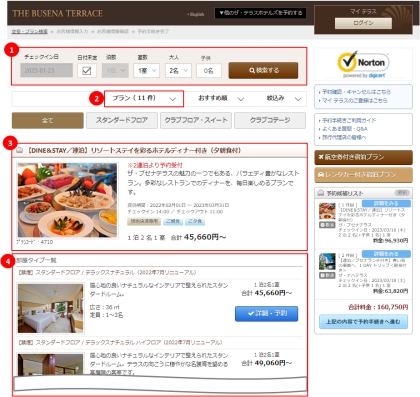Click the 合計料金:160,750円 total text

coord(378,307)
